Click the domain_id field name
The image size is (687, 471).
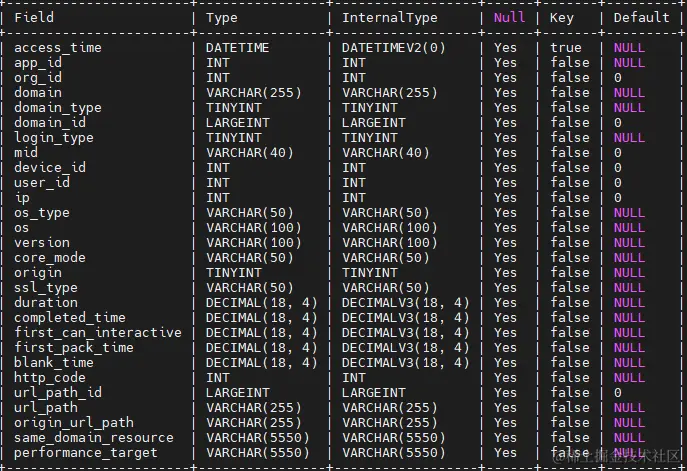pyautogui.click(x=50, y=122)
